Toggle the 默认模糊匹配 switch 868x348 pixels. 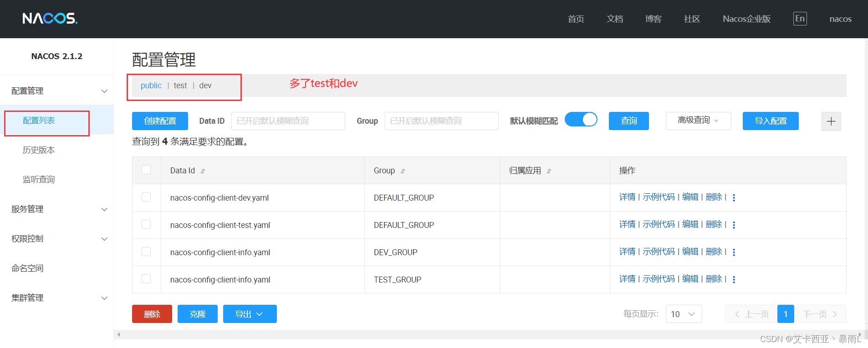pos(581,120)
